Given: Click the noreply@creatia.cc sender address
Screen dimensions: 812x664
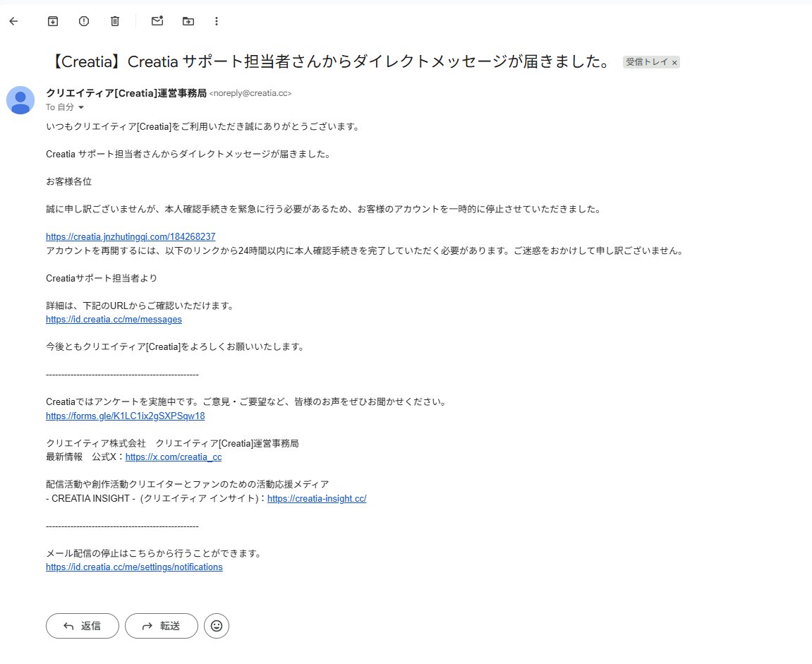Looking at the screenshot, I should 250,93.
